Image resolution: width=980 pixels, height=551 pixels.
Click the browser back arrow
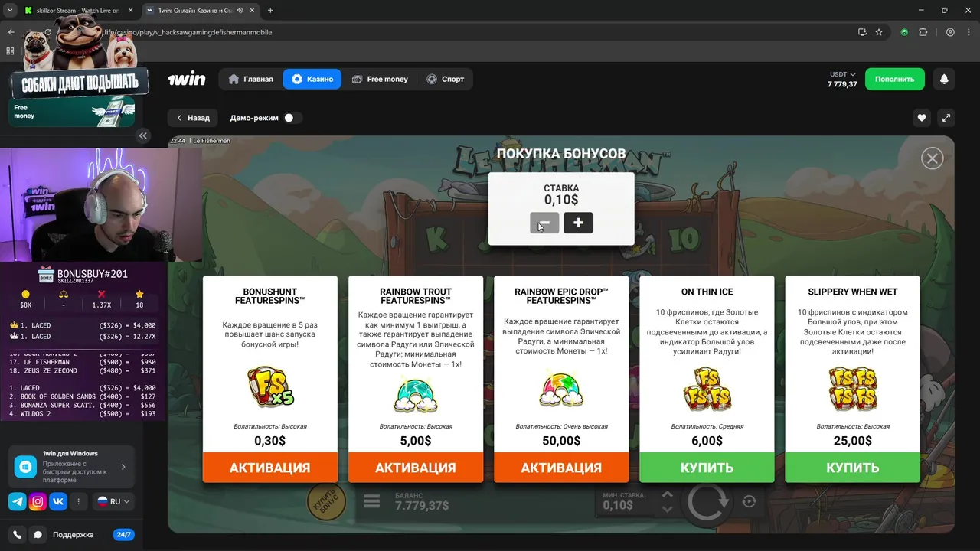tap(11, 32)
